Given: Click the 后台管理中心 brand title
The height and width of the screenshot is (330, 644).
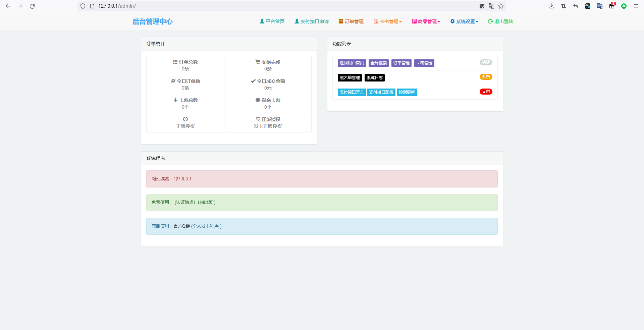Looking at the screenshot, I should pos(153,21).
